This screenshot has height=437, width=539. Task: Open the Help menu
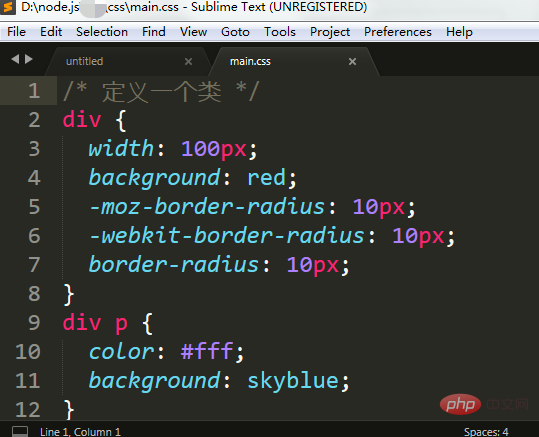pos(459,32)
